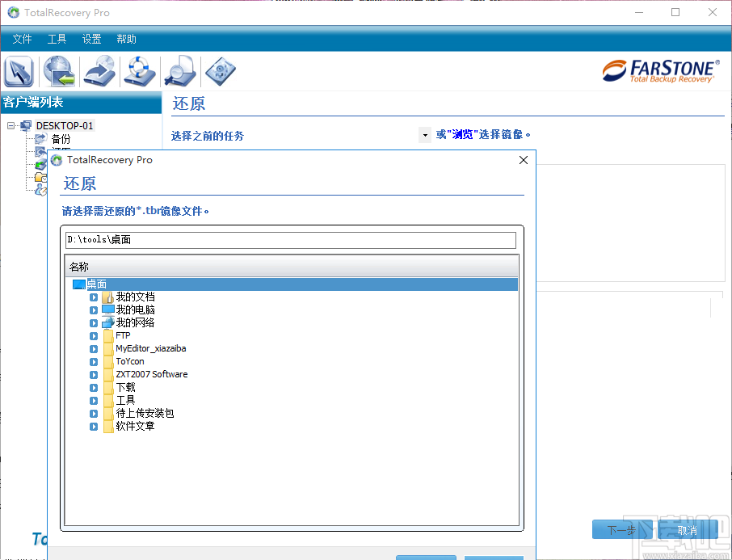
Task: Expand the 我的电脑 tree node
Action: (93, 309)
